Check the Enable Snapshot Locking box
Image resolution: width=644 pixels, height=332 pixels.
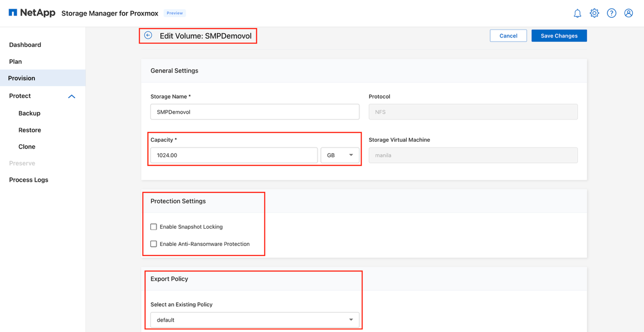pos(154,226)
